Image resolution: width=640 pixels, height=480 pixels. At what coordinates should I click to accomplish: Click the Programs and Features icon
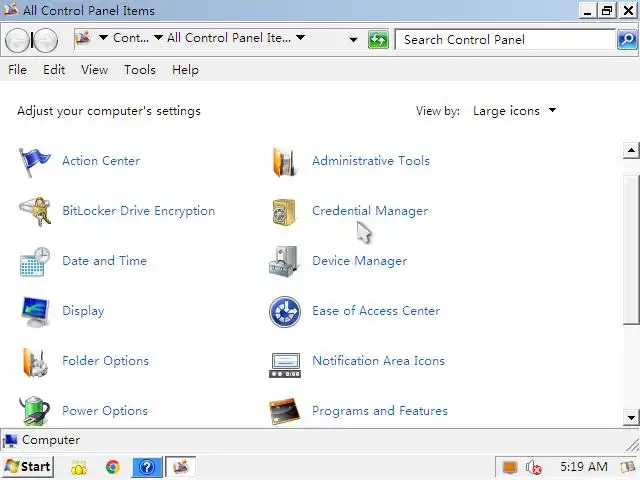pos(284,411)
